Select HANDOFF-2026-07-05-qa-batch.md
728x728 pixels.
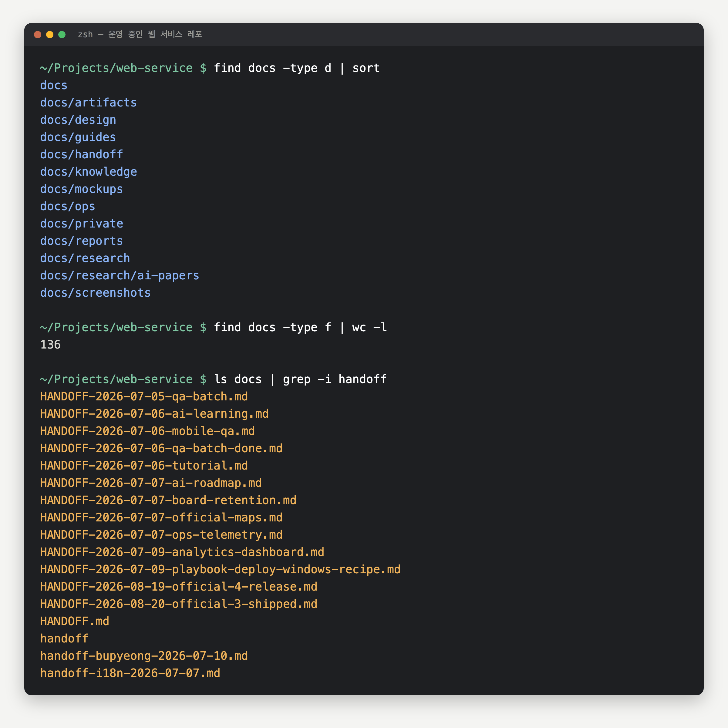(144, 396)
